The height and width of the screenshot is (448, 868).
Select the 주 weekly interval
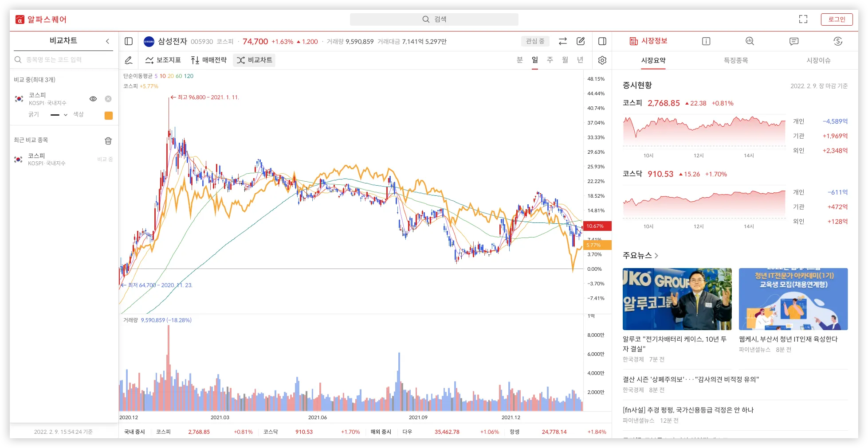point(550,60)
